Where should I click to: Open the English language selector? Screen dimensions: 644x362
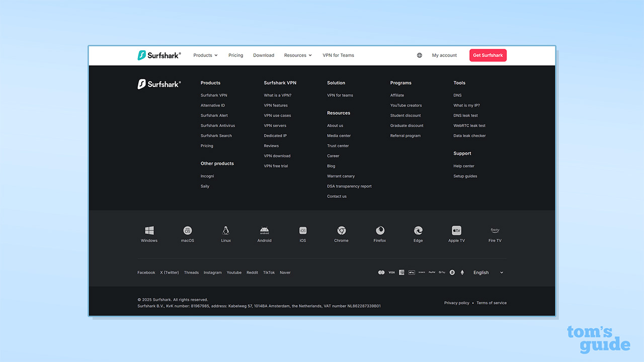488,273
